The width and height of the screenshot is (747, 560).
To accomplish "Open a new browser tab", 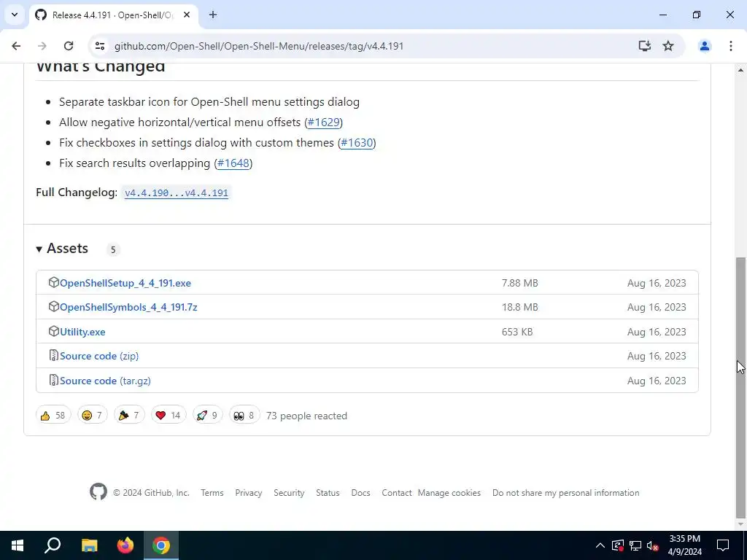I will coord(213,15).
